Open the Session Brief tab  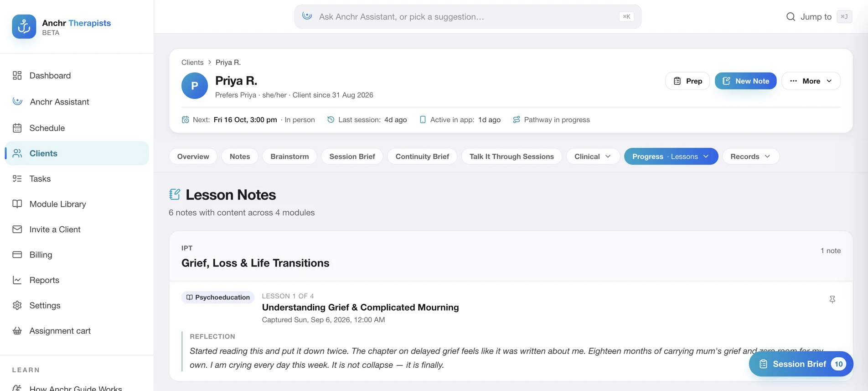click(352, 156)
